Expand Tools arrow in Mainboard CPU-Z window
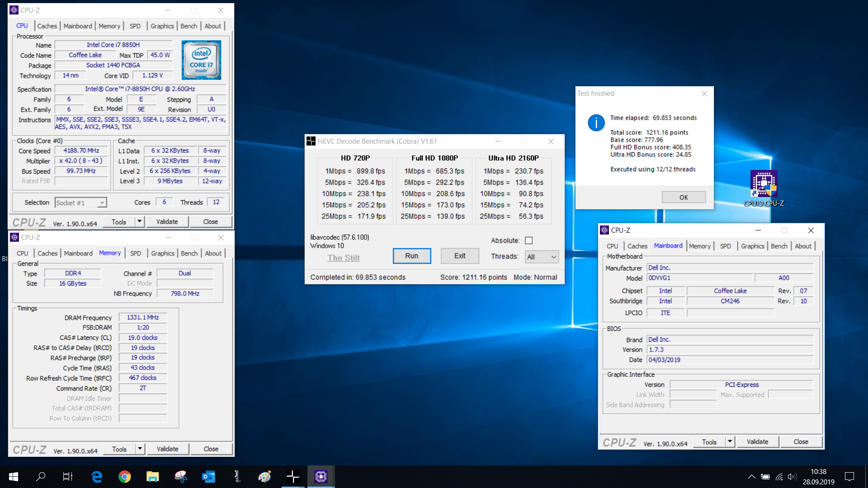868x488 pixels. 730,441
